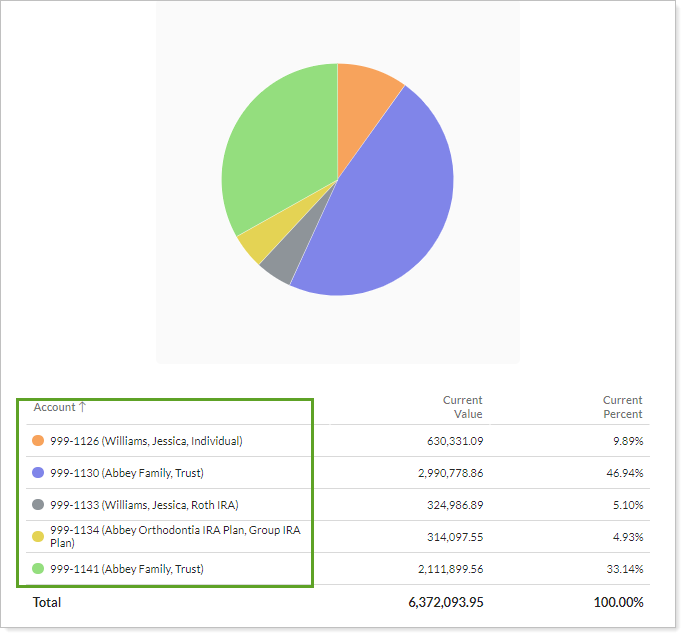
Task: Click the green dot beside account 999-1141
Action: tap(38, 569)
